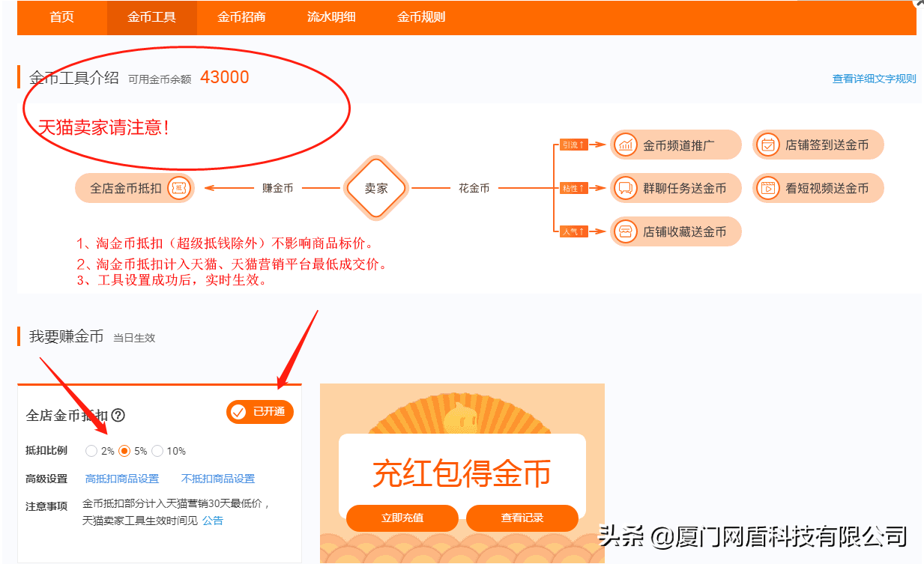Viewport: 924px width, 564px height.
Task: Click the 可用金币余额 label
Action: tap(160, 79)
